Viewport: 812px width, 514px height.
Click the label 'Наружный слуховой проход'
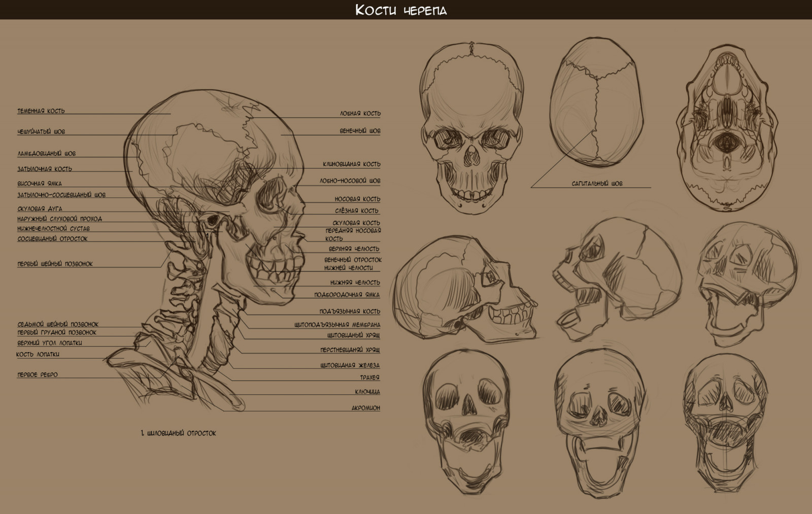coord(59,219)
